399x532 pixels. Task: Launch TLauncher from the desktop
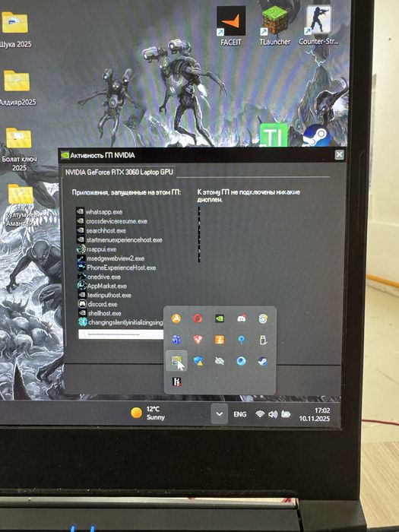tap(275, 26)
